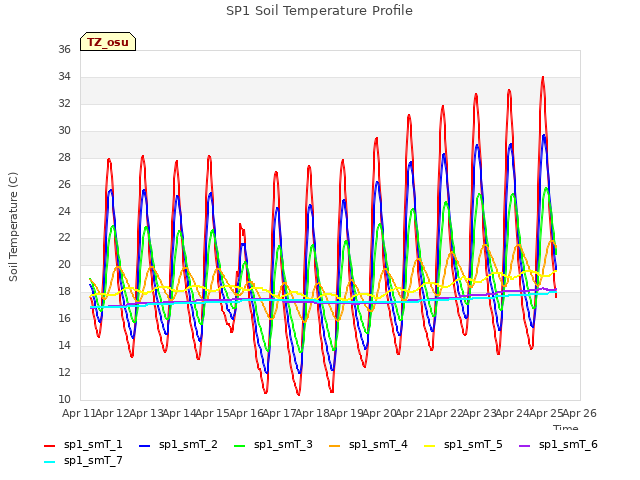Click the orange sp1_smT_4 legend swatch
640x480 pixels.
click(x=335, y=446)
